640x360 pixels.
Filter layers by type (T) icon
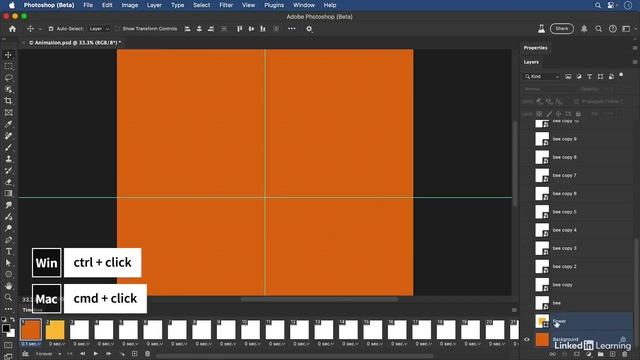click(x=589, y=76)
